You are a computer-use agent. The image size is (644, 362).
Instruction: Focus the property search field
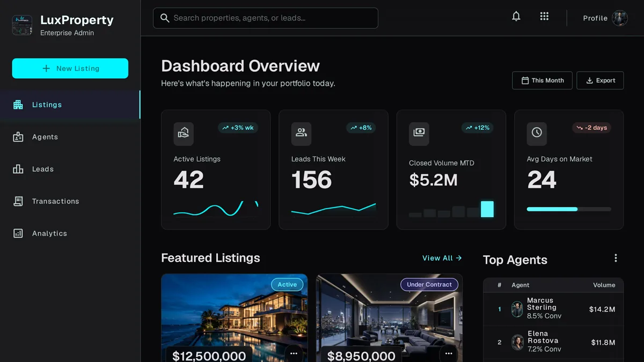click(x=266, y=18)
